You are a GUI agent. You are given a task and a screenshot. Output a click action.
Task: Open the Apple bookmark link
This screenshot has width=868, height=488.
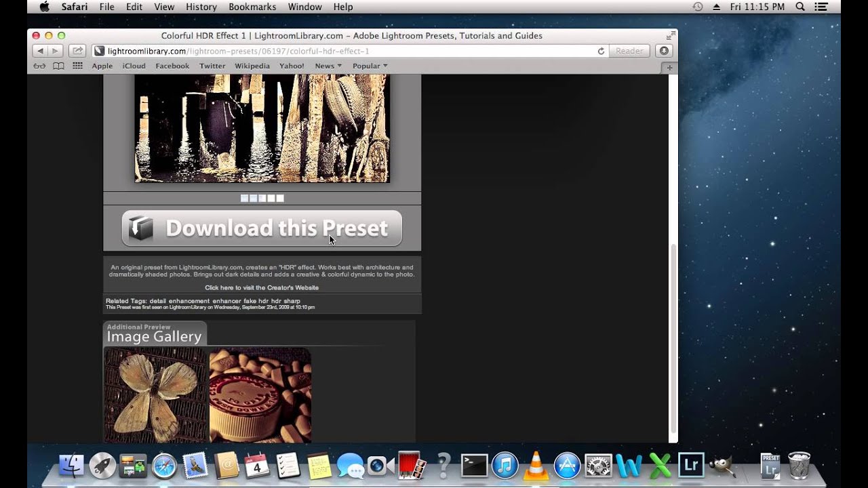click(x=102, y=66)
